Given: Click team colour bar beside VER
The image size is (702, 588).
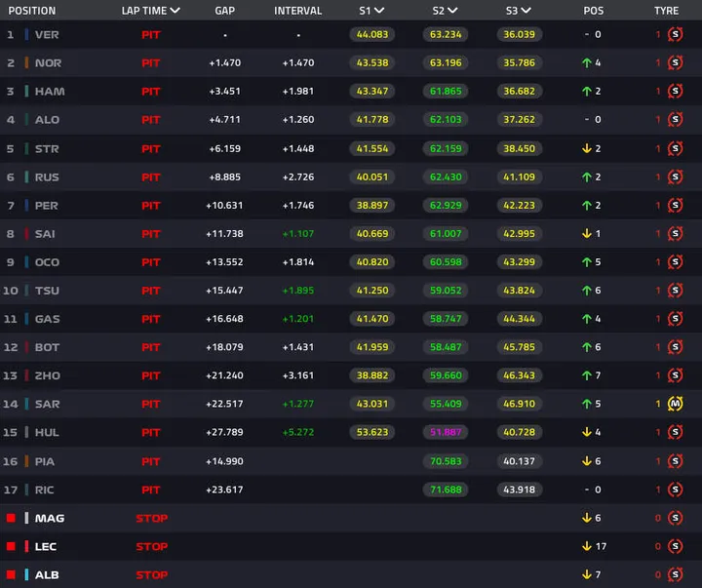Looking at the screenshot, I should (x=26, y=34).
